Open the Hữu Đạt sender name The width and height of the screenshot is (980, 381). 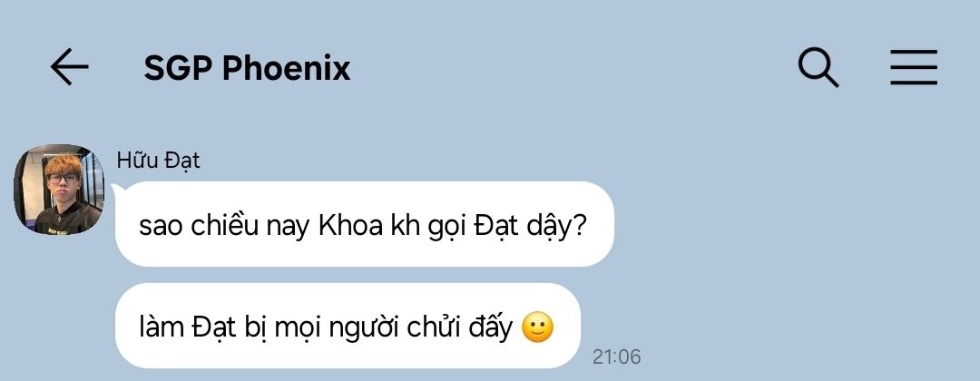click(x=158, y=161)
